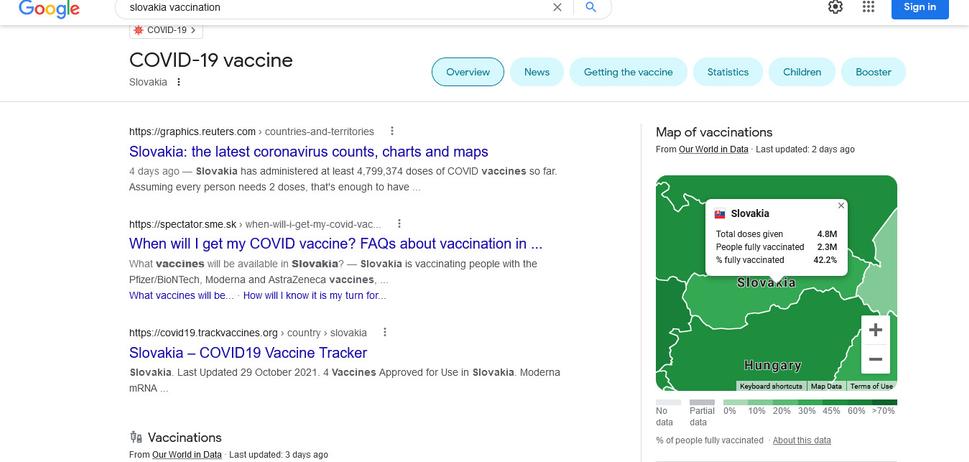Click the Google logo
The image size is (969, 462).
tap(49, 9)
